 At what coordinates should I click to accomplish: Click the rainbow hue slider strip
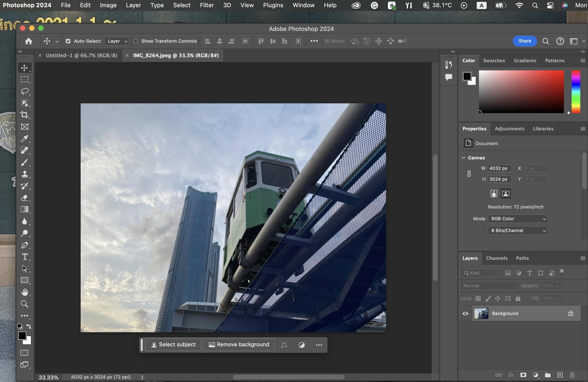pos(576,92)
